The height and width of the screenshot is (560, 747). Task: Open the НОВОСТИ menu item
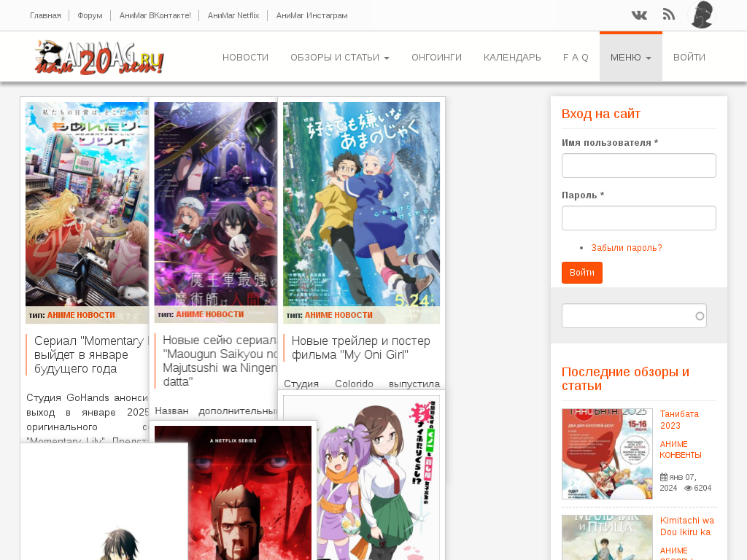coord(245,57)
